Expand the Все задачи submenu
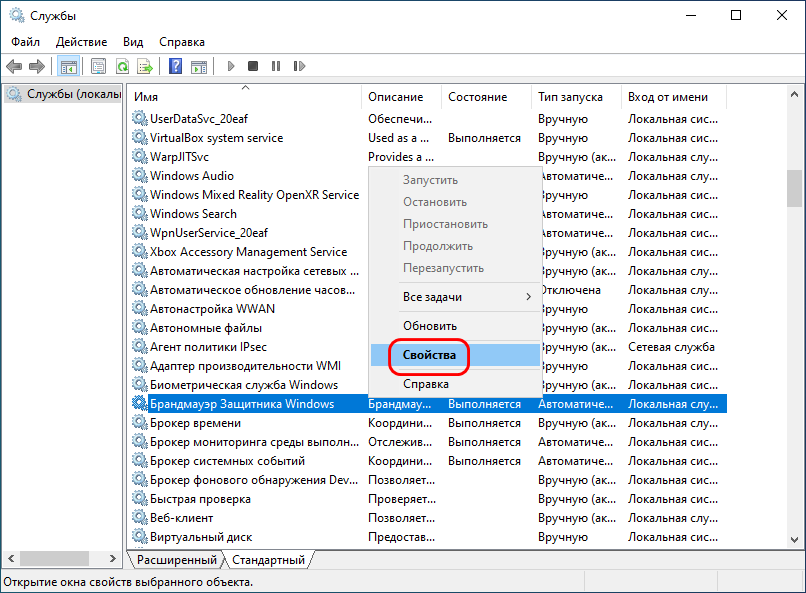 (455, 297)
